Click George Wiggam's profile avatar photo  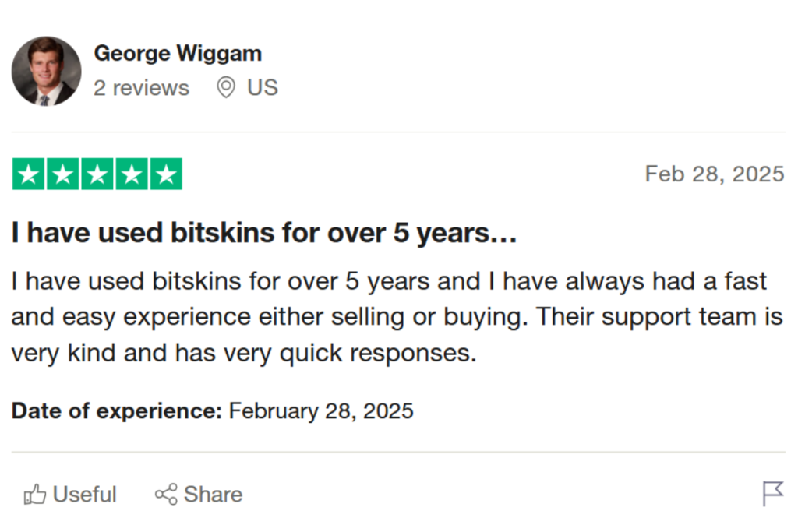46,71
